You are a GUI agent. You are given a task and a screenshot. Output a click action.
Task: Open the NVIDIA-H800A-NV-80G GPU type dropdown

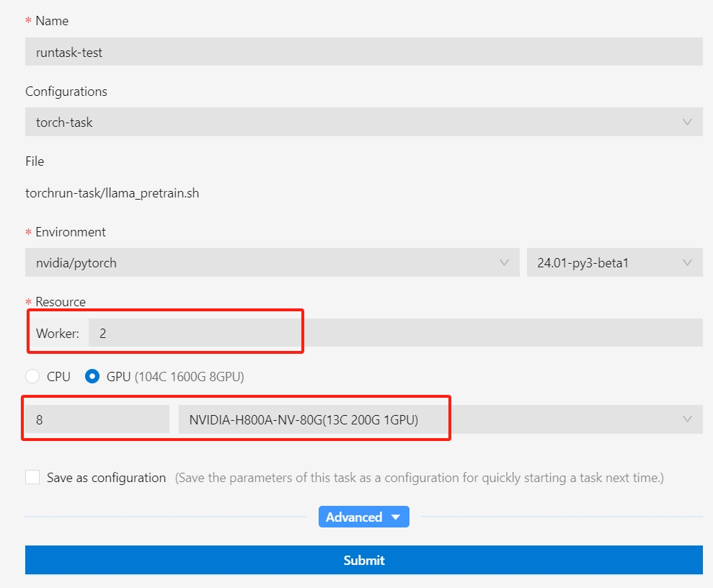pos(433,419)
